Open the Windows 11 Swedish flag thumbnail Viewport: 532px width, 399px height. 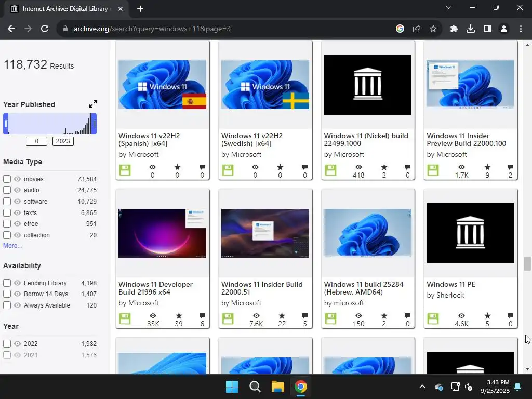(x=265, y=85)
